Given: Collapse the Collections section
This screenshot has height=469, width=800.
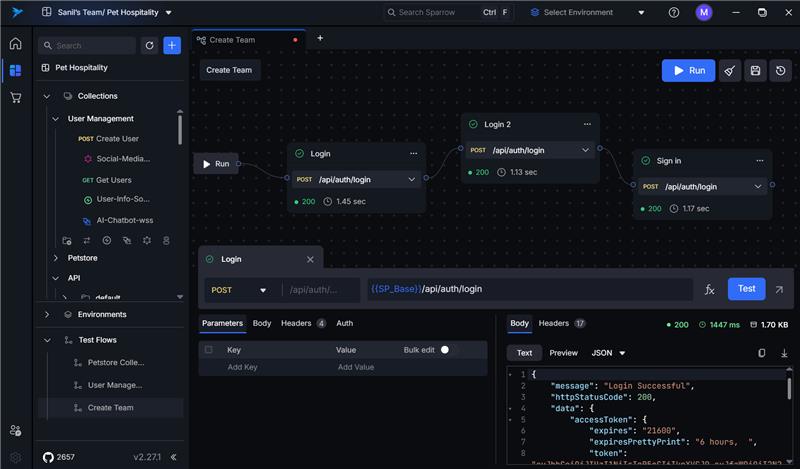Looking at the screenshot, I should point(47,96).
